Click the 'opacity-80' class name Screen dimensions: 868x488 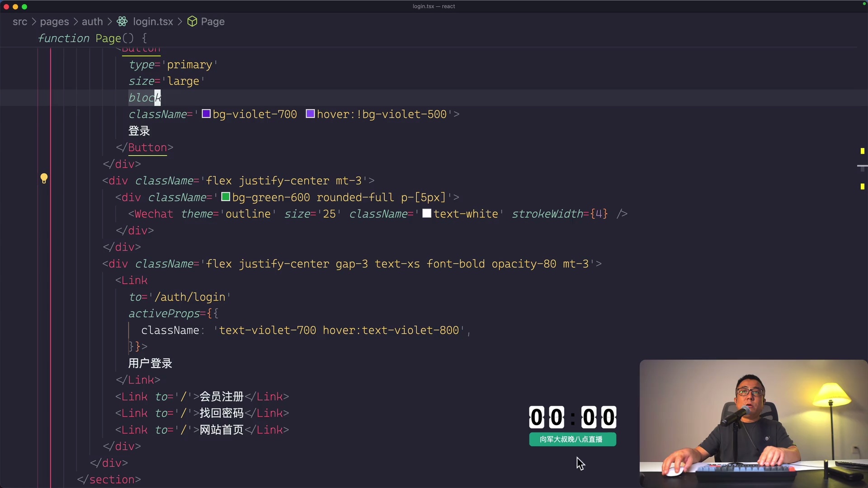click(x=524, y=264)
